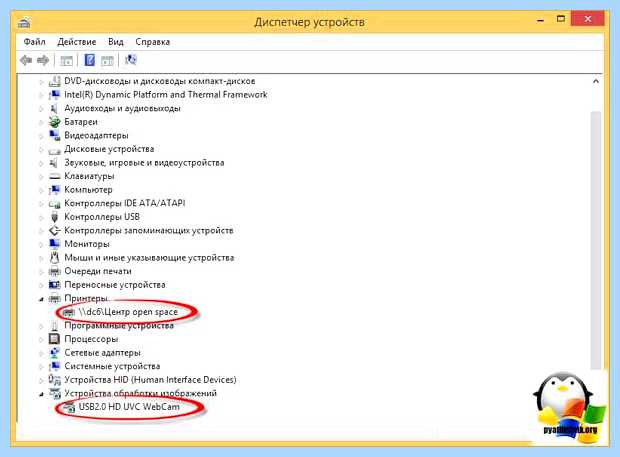
Task: Click the Device Manager title bar icon
Action: click(24, 22)
